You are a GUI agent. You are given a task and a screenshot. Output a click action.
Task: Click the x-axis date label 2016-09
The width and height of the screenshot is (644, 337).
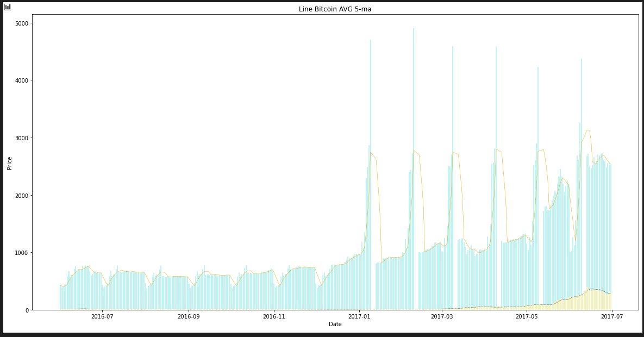189,316
